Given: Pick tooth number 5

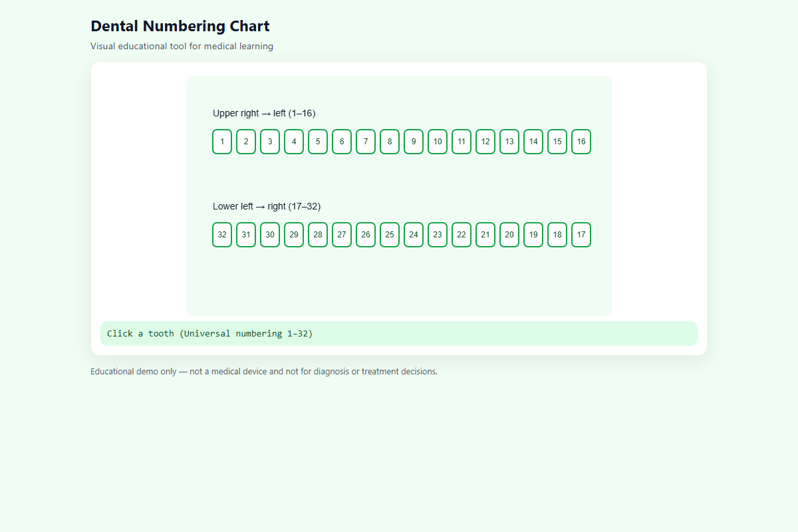Looking at the screenshot, I should click(x=318, y=142).
